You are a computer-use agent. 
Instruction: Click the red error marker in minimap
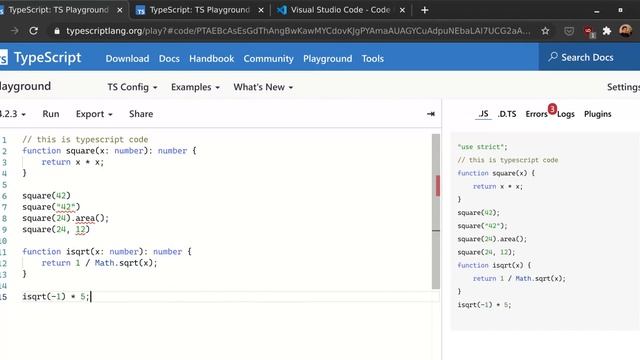[438, 186]
